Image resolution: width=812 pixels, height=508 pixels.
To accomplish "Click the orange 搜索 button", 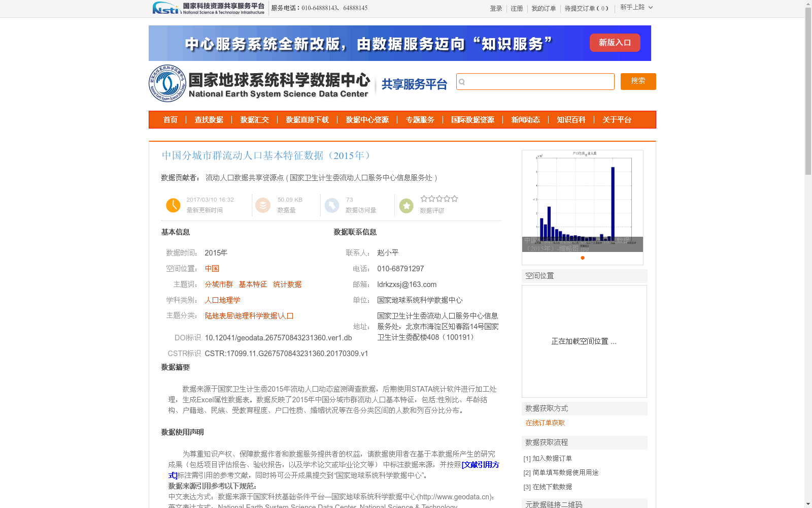I will [638, 81].
